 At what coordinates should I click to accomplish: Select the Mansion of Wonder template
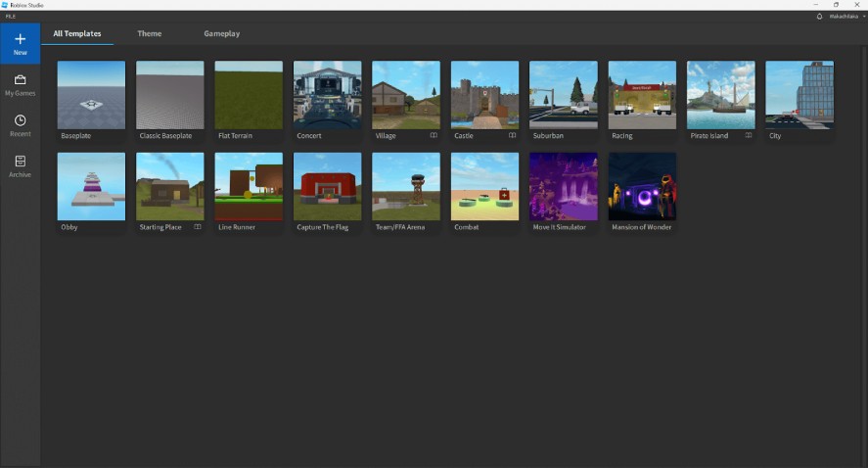click(x=642, y=187)
